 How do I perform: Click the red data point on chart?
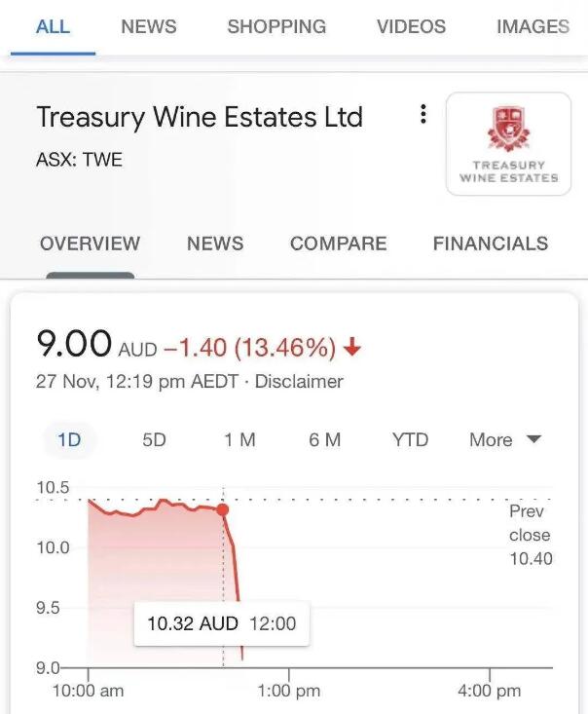pyautogui.click(x=223, y=509)
